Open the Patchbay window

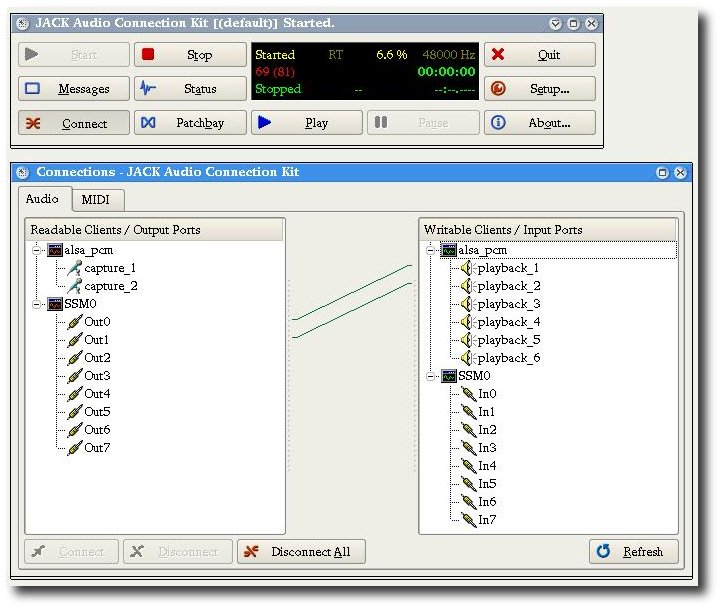[190, 123]
